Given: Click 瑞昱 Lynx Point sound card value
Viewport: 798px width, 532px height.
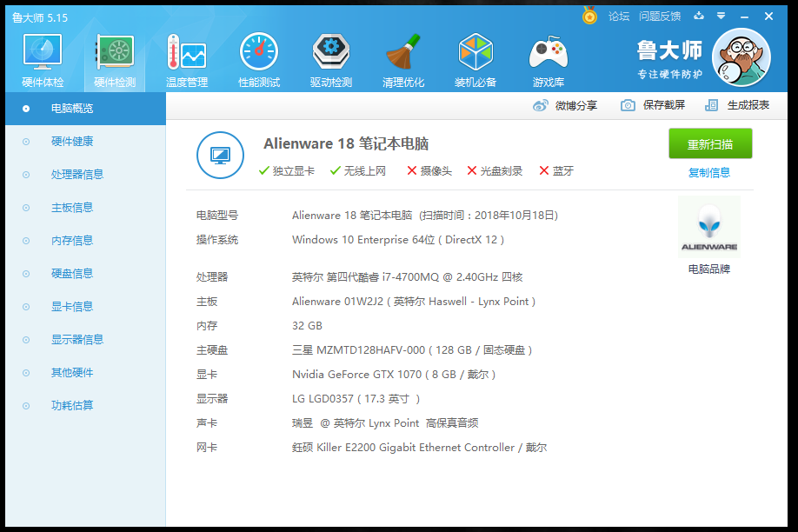Looking at the screenshot, I should (385, 423).
